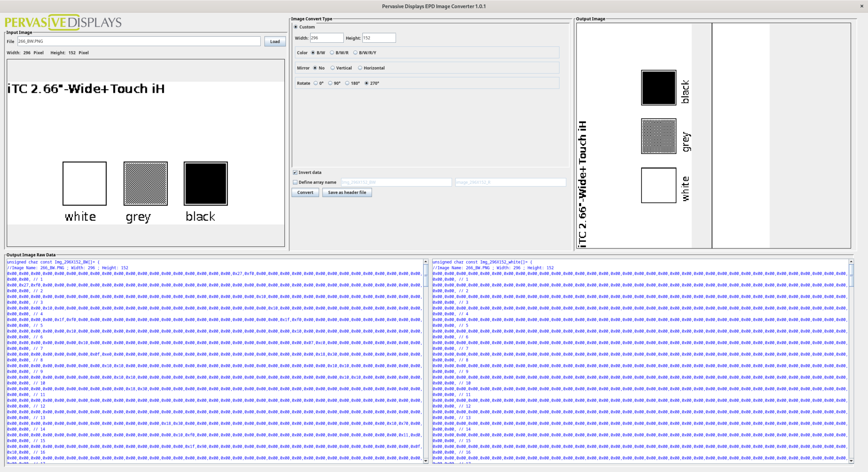Choose Vertical mirror option
868x472 pixels.
[x=333, y=68]
